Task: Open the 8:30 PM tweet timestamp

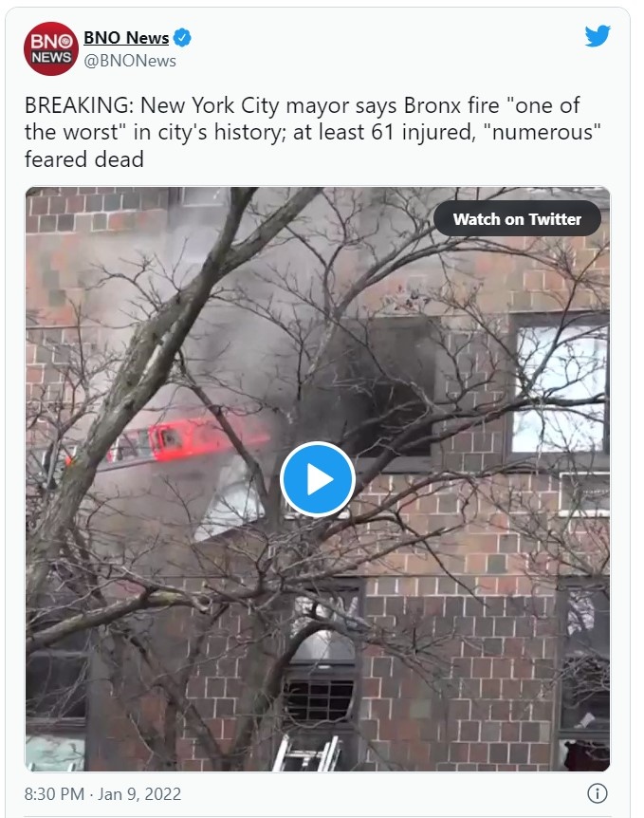Action: (54, 794)
